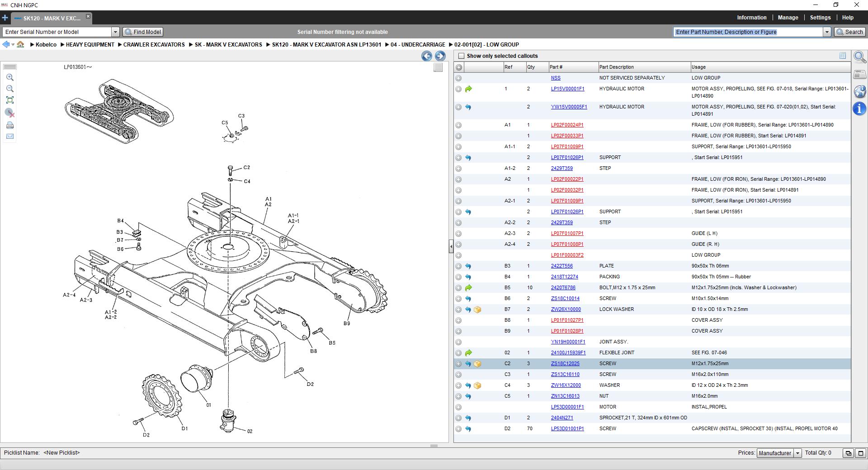Open the part search field dropdown arrow
Viewport: 868px width, 470px height.
pyautogui.click(x=827, y=32)
